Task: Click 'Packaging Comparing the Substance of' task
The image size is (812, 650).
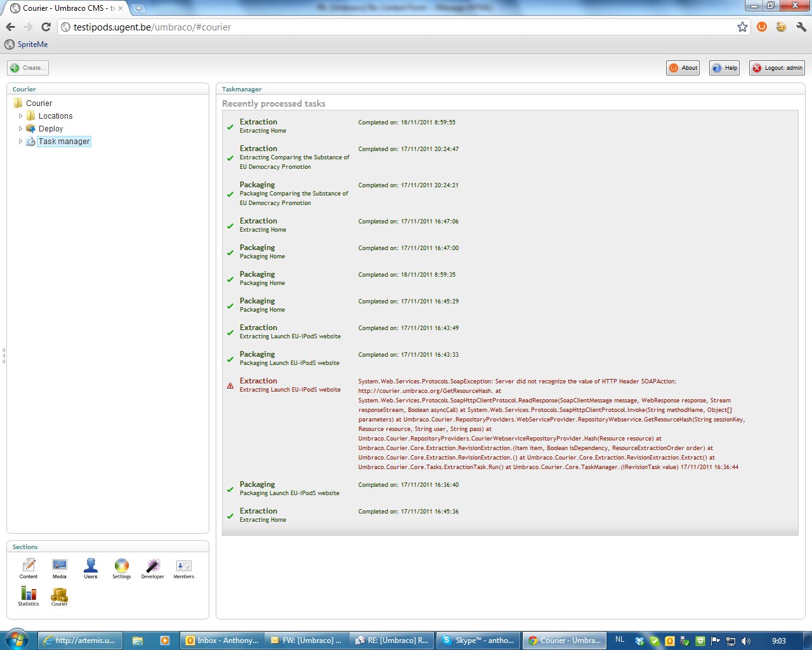Action: coord(294,194)
